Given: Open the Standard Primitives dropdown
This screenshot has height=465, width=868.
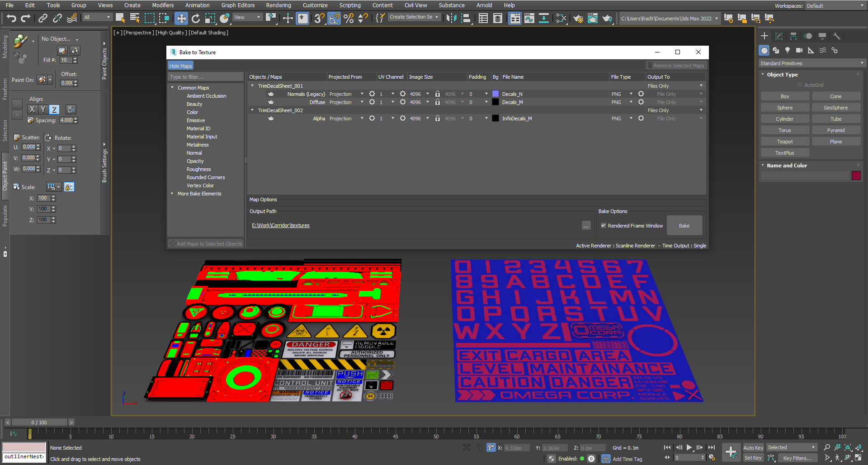Looking at the screenshot, I should tap(811, 63).
